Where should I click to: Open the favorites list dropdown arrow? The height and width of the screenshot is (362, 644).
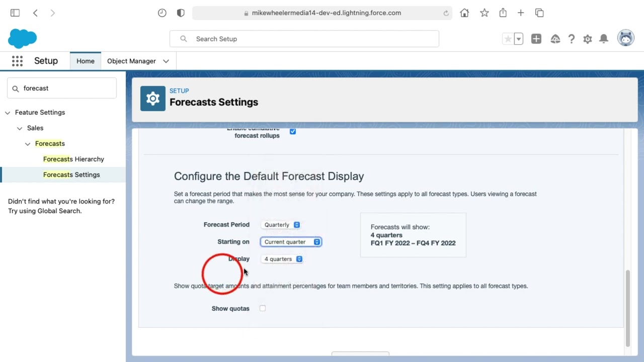[x=519, y=39]
